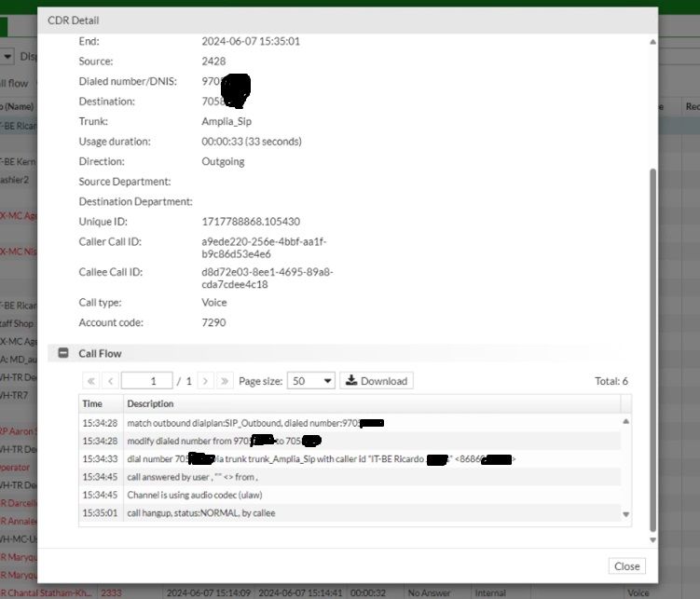
Task: Click the Time column header
Action: point(101,403)
